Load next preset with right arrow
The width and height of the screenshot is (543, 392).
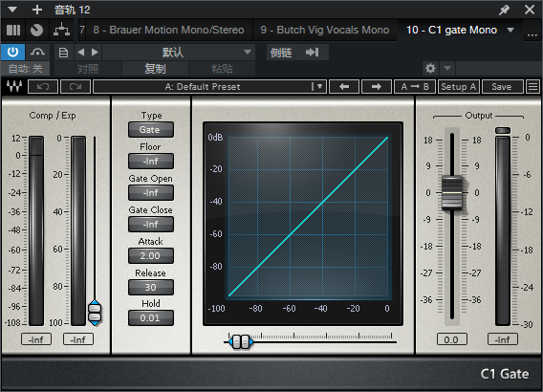[377, 87]
